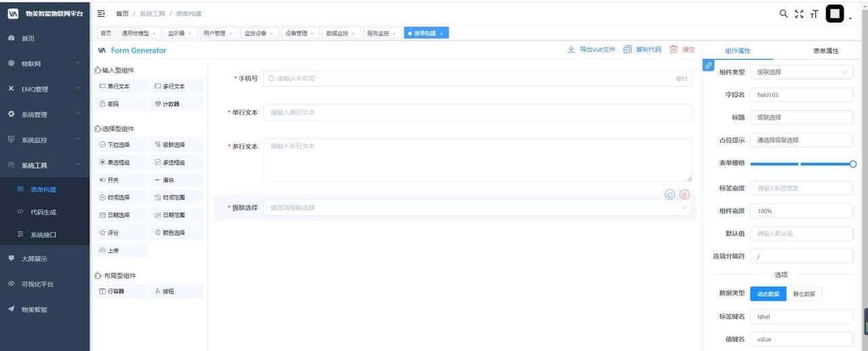Open the 组件类型 dropdown

[x=802, y=72]
